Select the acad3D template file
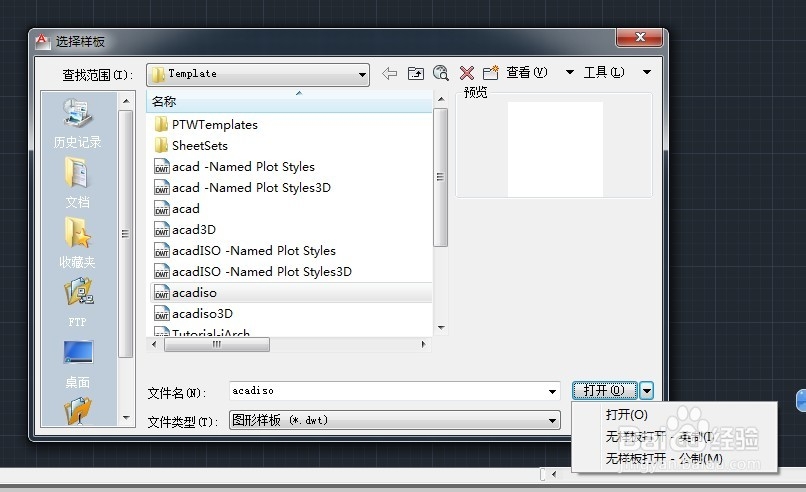Viewport: 806px width, 492px height. (185, 230)
